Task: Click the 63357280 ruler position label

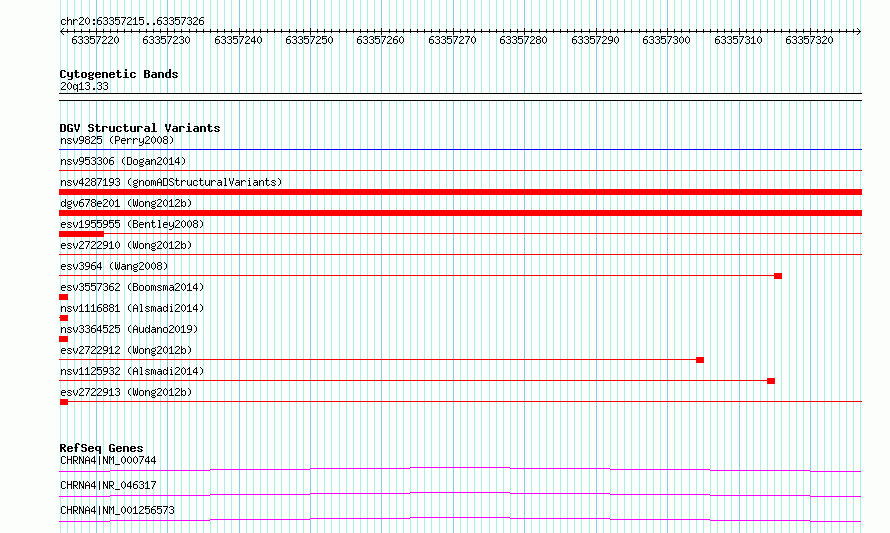Action: click(x=523, y=40)
